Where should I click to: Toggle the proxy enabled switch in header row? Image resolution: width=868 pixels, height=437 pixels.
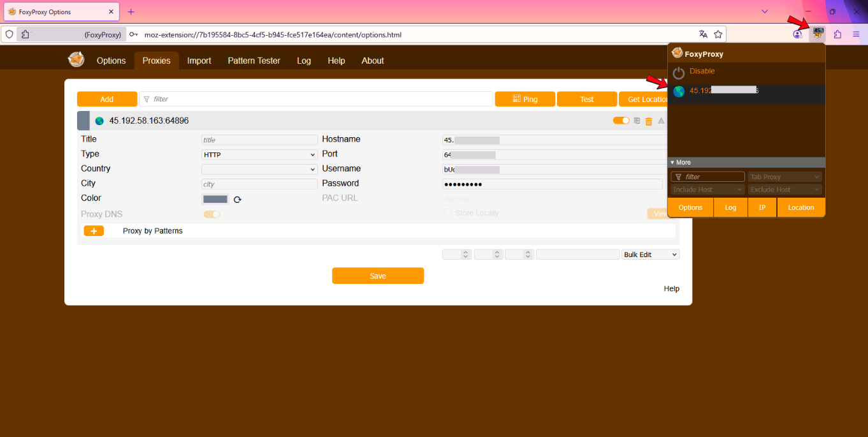[621, 121]
